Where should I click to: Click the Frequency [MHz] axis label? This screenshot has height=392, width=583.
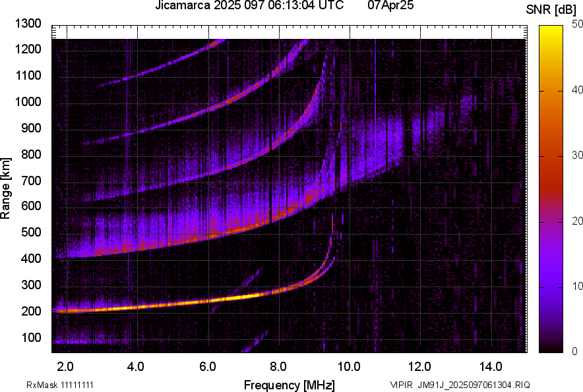[x=290, y=385]
